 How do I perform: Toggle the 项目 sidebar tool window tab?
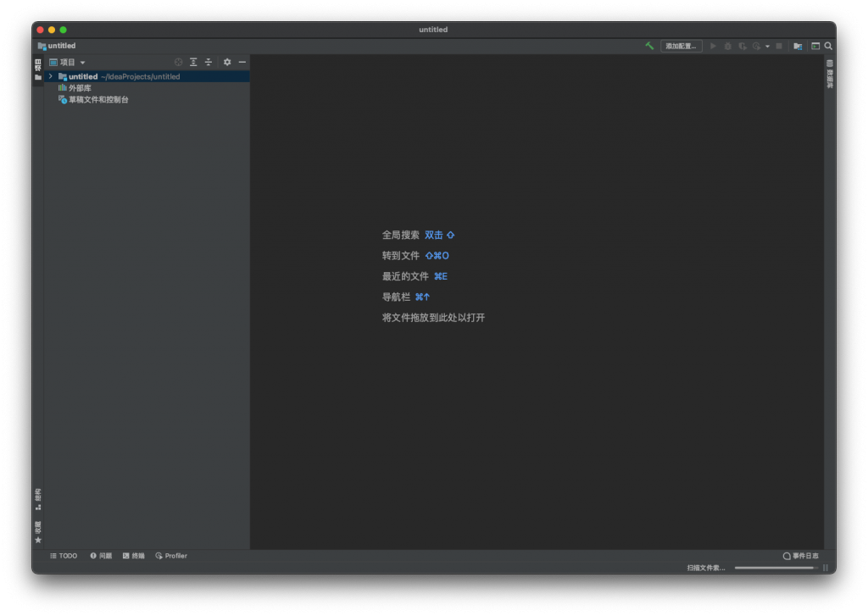click(37, 69)
